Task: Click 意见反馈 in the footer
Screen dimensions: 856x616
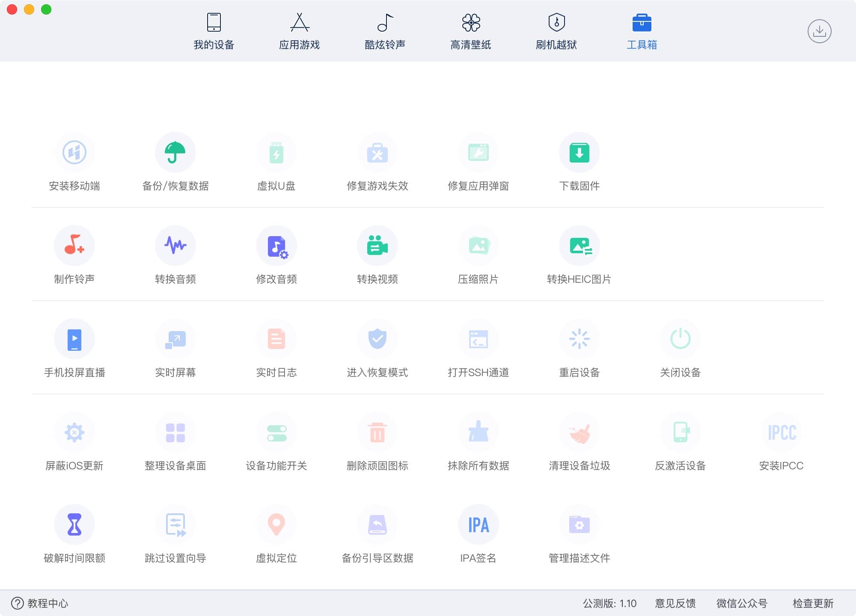Action: 675,603
